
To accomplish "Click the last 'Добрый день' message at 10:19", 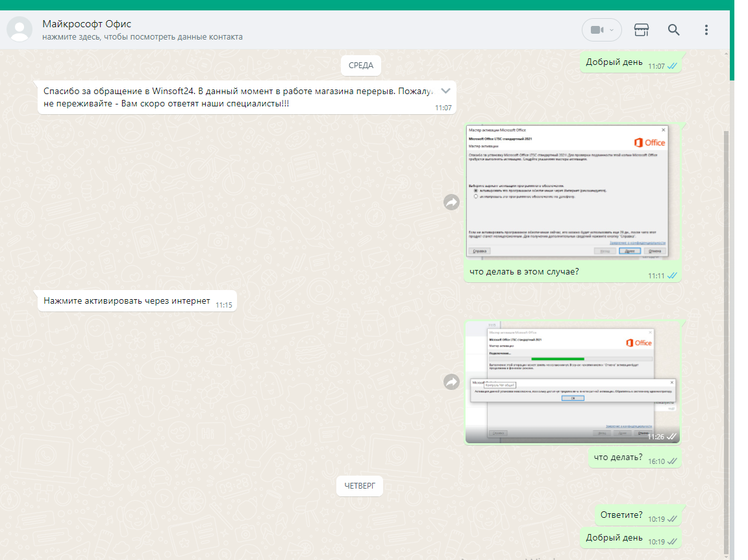I will tap(630, 538).
